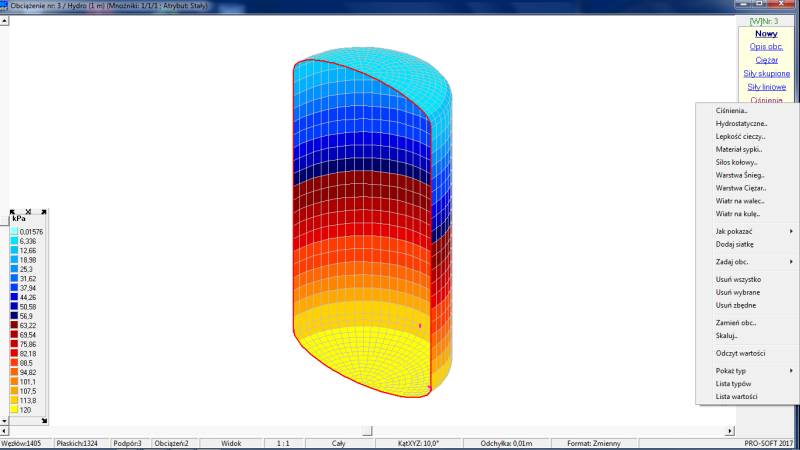Image resolution: width=800 pixels, height=450 pixels.
Task: Click the 'Siły liniowe' link
Action: (766, 87)
